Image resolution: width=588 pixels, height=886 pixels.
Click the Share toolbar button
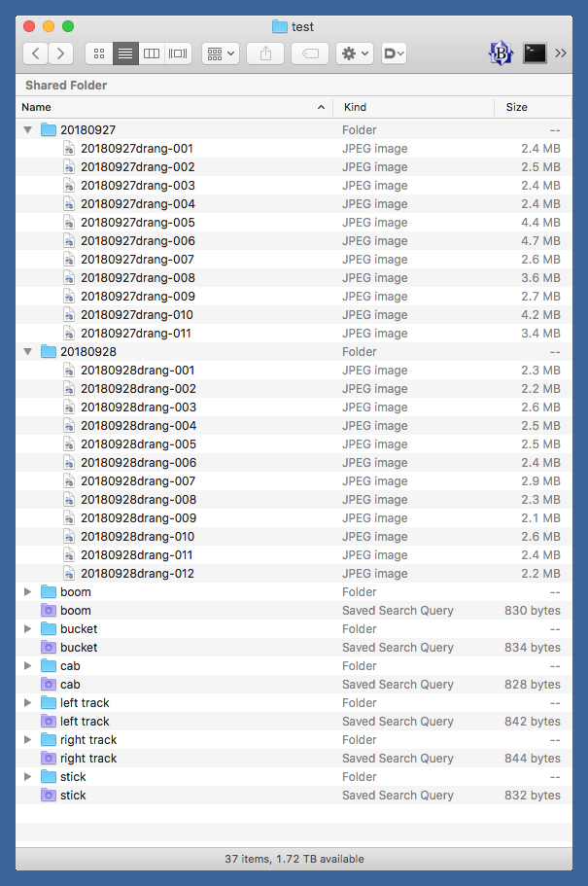pyautogui.click(x=265, y=54)
